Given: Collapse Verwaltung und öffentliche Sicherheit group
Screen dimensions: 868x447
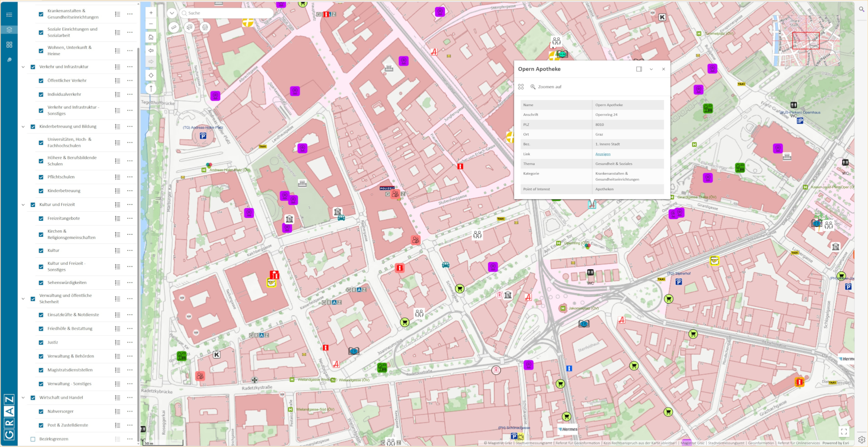Looking at the screenshot, I should pyautogui.click(x=23, y=299).
